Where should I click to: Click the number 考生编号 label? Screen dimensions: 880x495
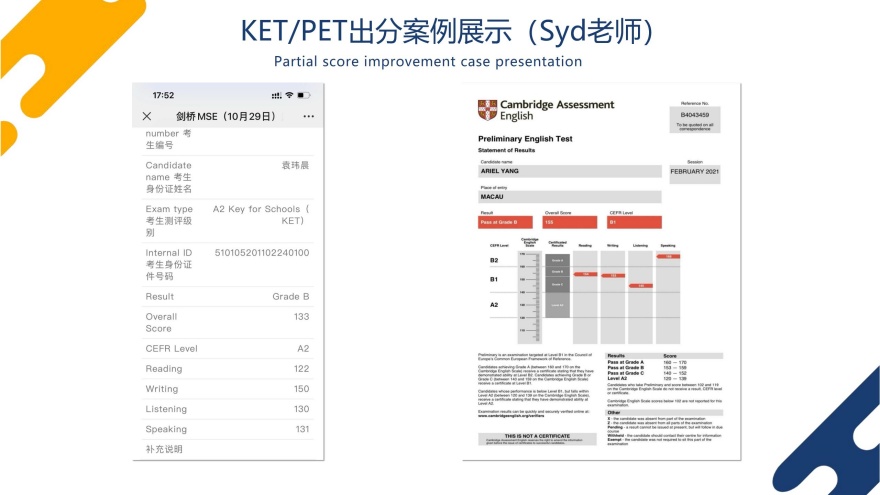[x=168, y=139]
